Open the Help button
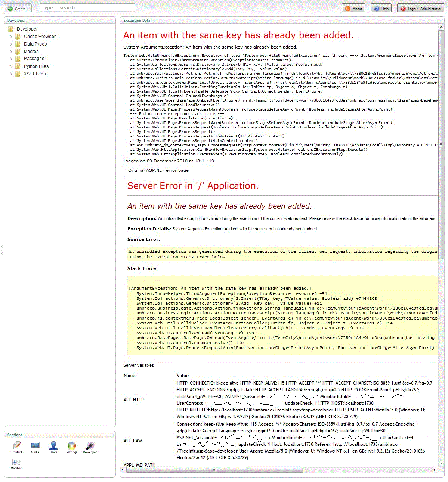This screenshot has height=482, width=448. tap(381, 8)
